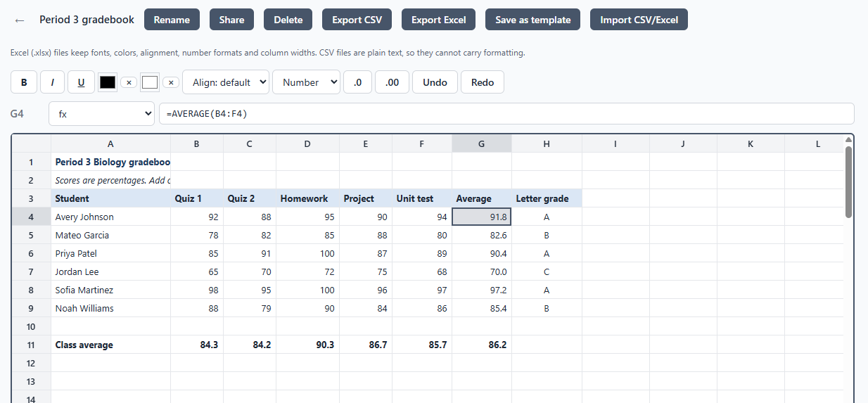Toggle italic formatting button
Viewport: 868px width, 403px height.
pyautogui.click(x=53, y=82)
